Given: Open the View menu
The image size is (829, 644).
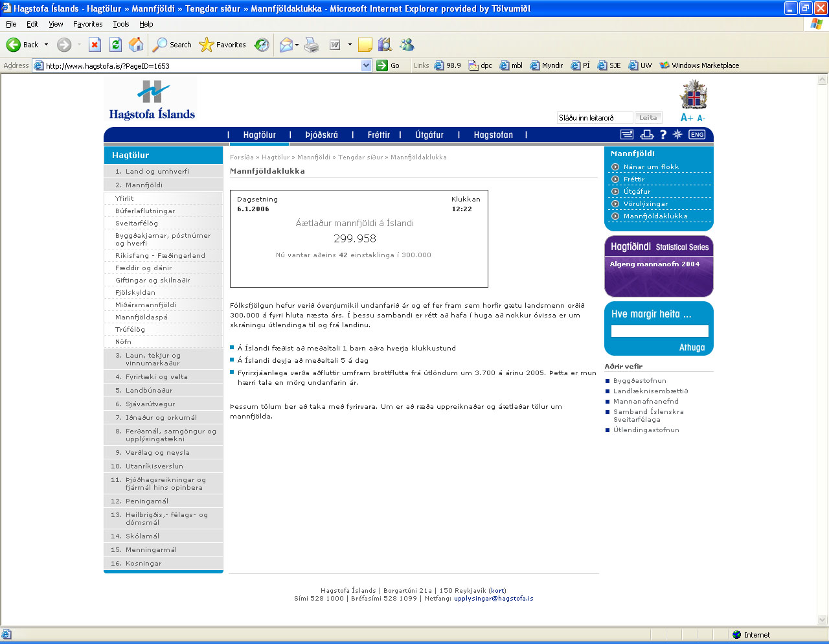Looking at the screenshot, I should click(x=56, y=24).
